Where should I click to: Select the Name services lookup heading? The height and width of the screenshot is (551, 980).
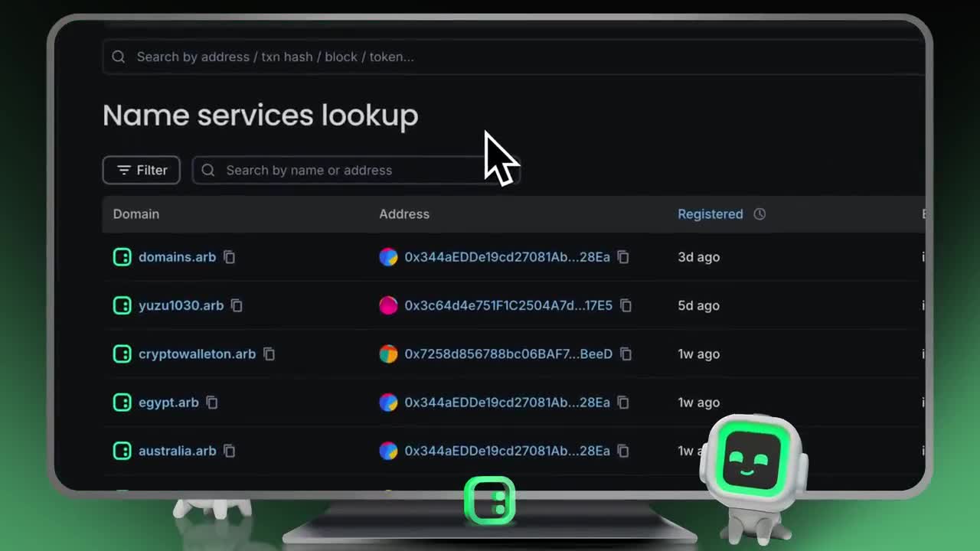click(x=260, y=115)
